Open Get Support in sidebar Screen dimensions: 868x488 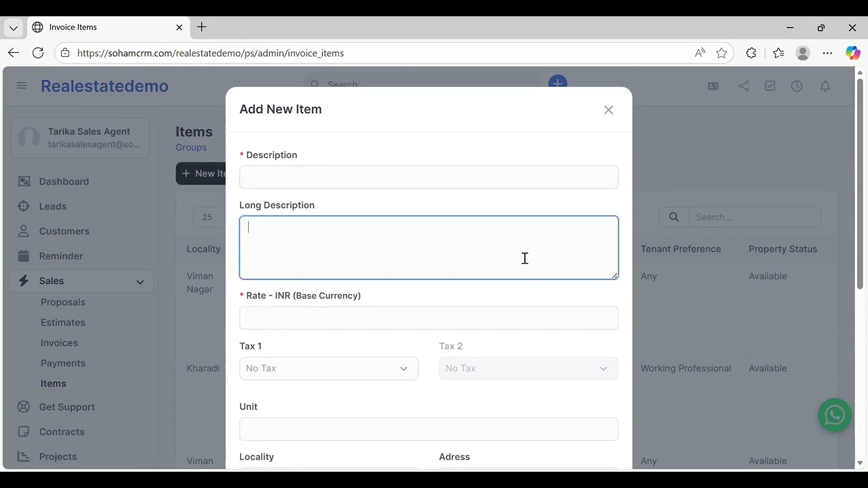pyautogui.click(x=67, y=407)
